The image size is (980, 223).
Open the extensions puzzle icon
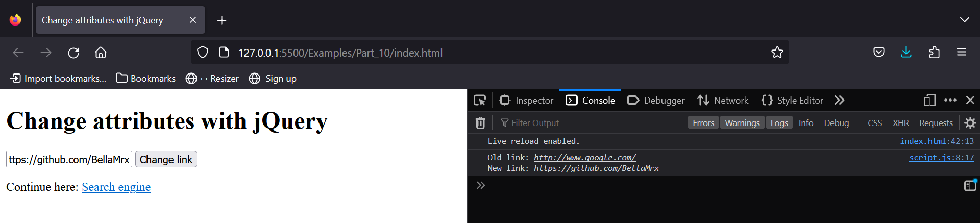point(934,53)
